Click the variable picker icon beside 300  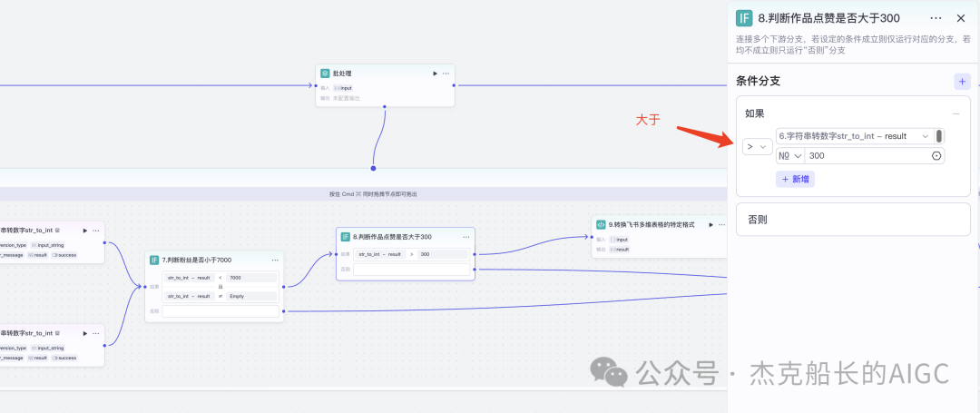point(936,156)
